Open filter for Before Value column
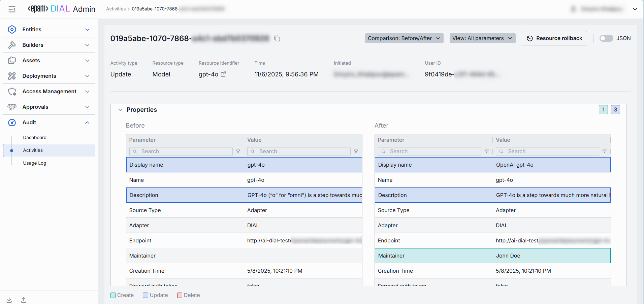 click(x=356, y=151)
